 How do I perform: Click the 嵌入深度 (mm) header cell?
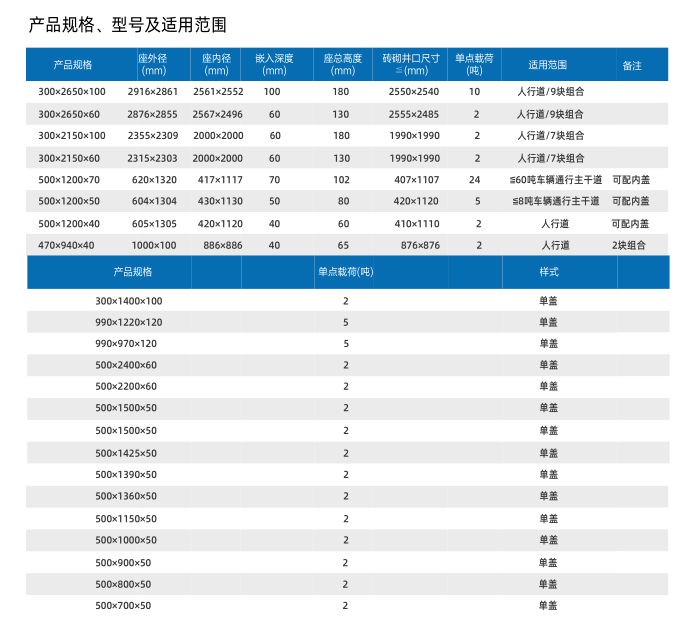[x=274, y=64]
